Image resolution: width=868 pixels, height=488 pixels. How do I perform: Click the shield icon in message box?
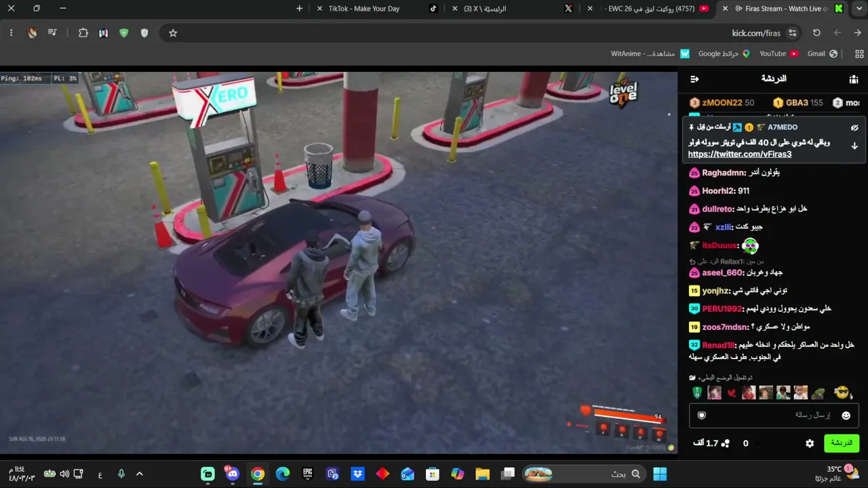tap(702, 415)
